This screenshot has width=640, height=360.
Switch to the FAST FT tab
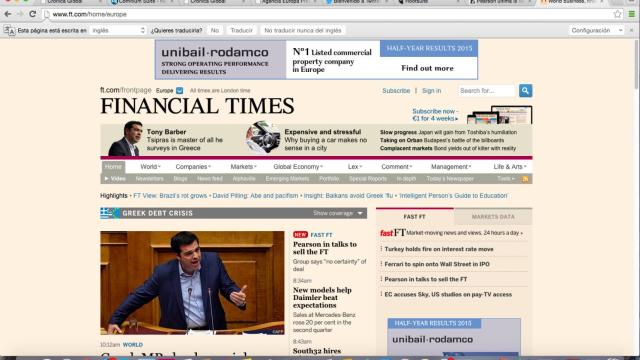point(414,217)
